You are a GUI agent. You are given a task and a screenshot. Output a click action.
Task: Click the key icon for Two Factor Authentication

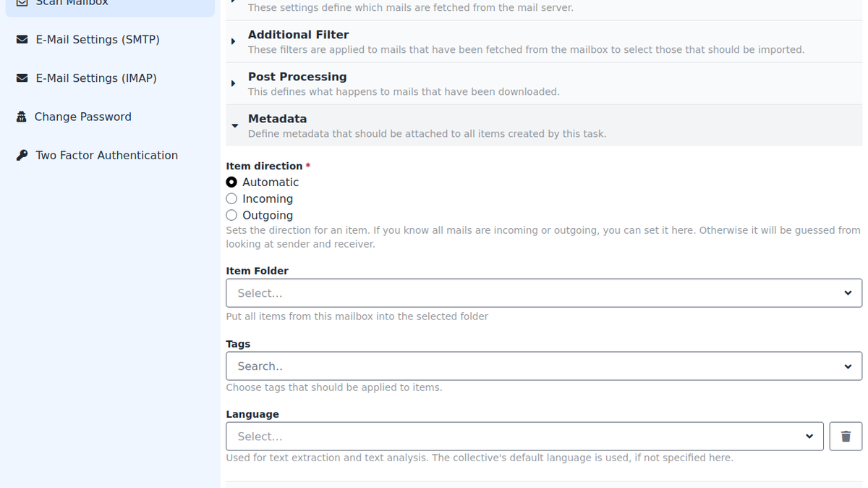22,155
